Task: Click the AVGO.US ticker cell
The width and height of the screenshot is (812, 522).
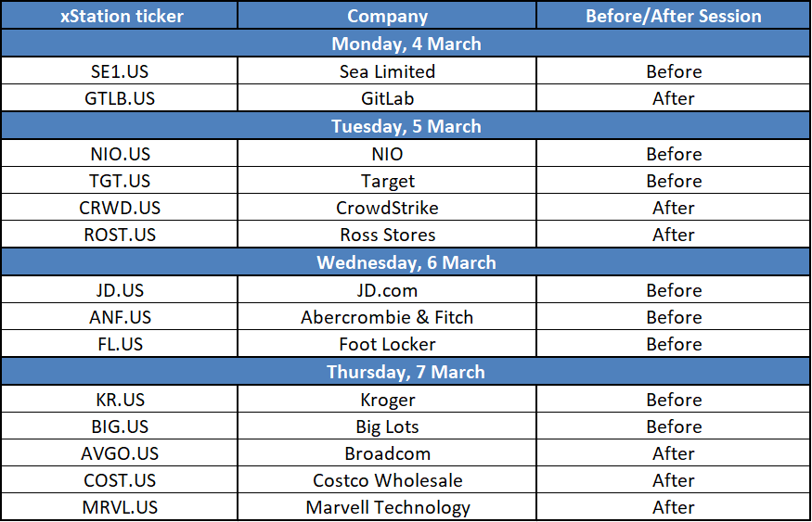Action: 119,452
